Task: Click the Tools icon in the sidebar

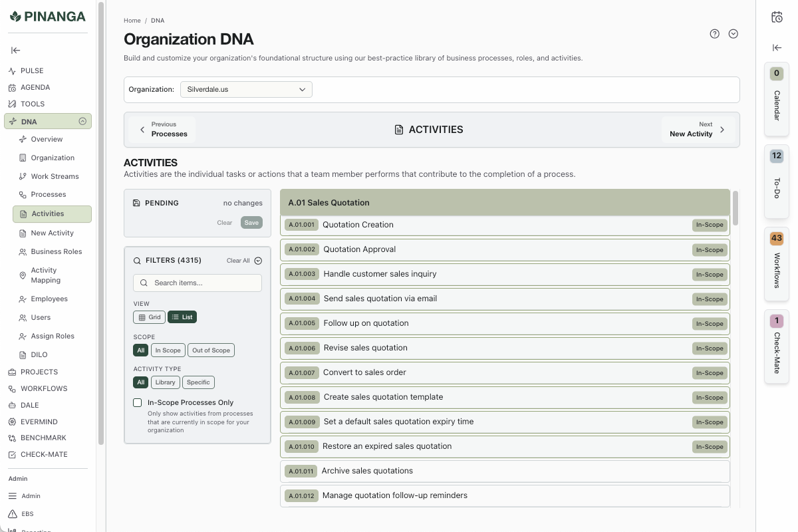Action: 12,104
